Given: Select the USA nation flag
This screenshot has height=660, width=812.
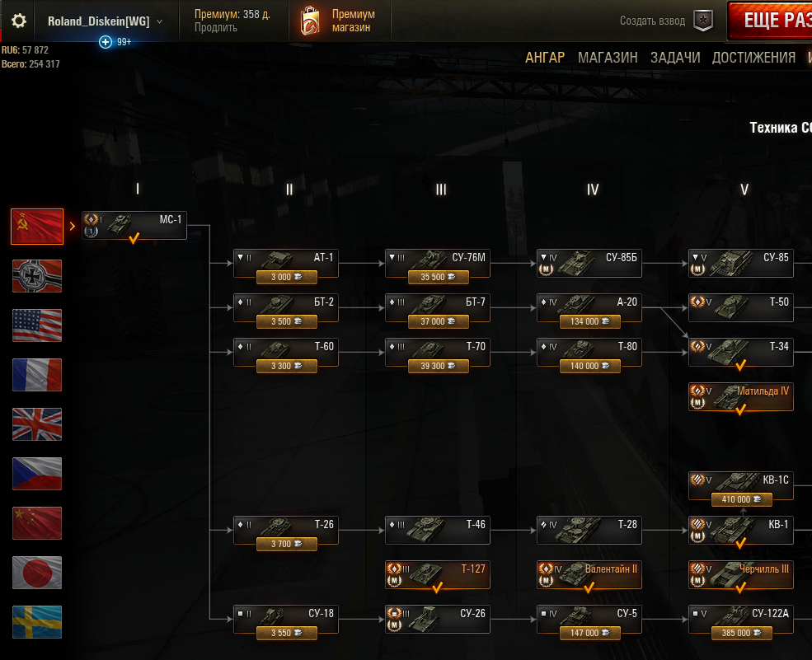Looking at the screenshot, I should tap(37, 325).
